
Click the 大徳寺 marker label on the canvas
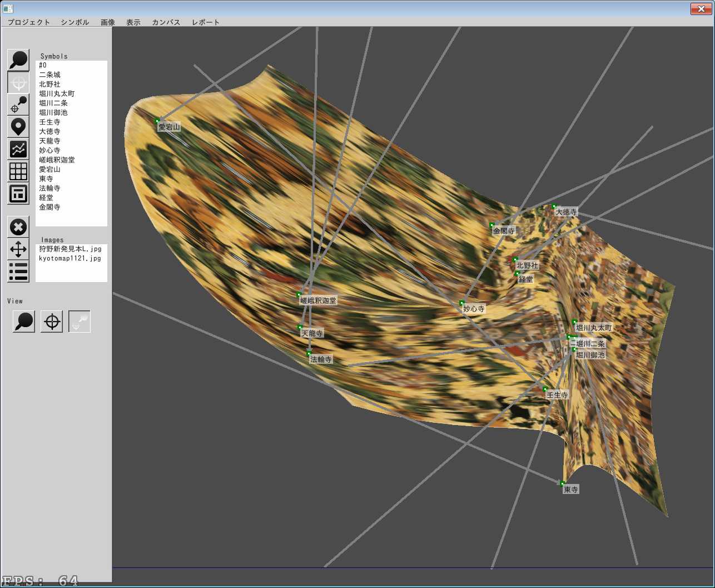pos(566,212)
